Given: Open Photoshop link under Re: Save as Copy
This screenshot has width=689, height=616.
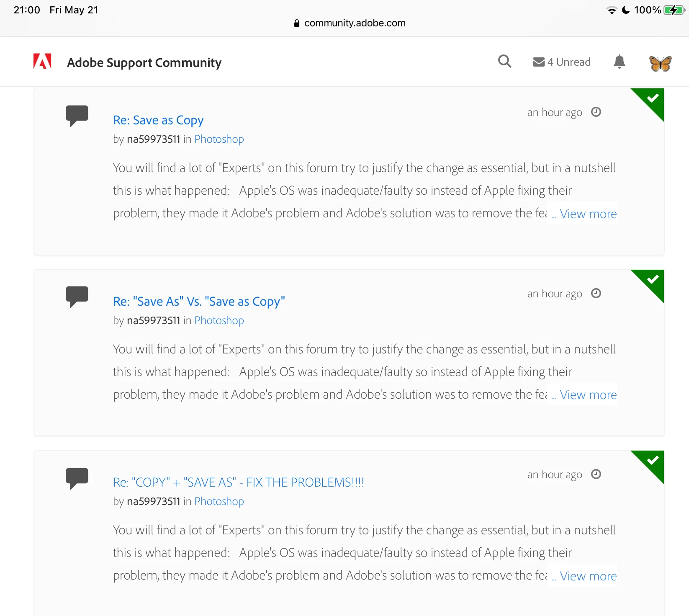Looking at the screenshot, I should click(219, 139).
